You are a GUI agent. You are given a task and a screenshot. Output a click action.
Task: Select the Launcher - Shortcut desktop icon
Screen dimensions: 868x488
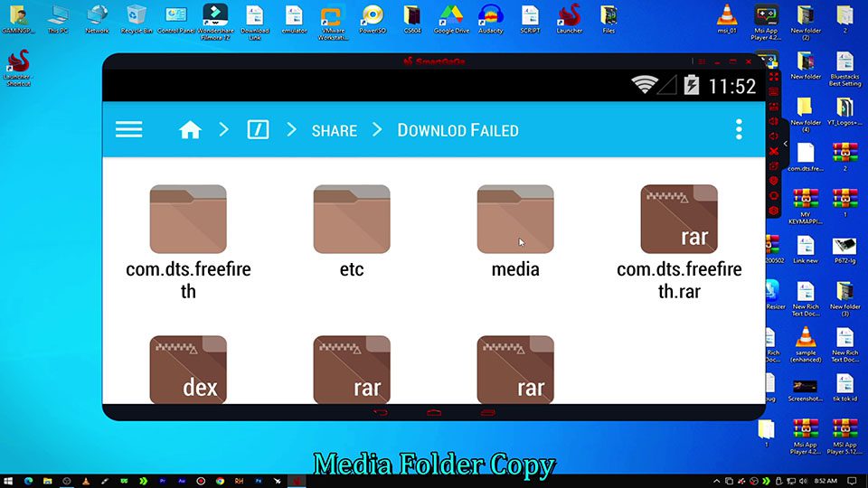click(x=18, y=68)
